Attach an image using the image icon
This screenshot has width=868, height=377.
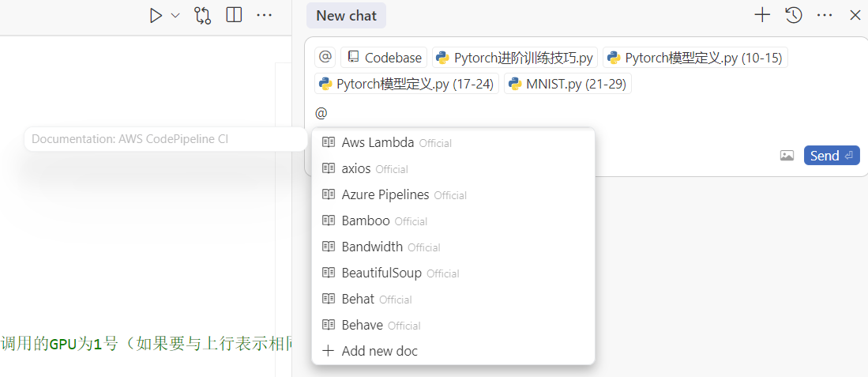pos(787,156)
